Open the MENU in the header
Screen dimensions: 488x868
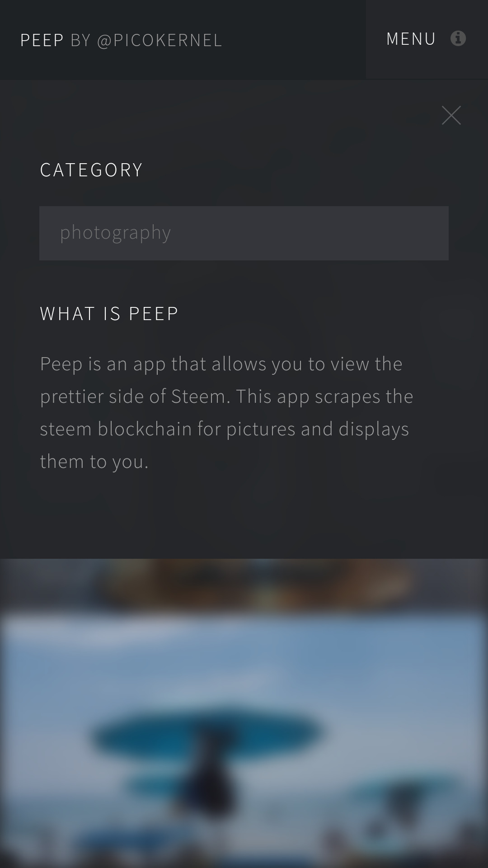pos(411,39)
